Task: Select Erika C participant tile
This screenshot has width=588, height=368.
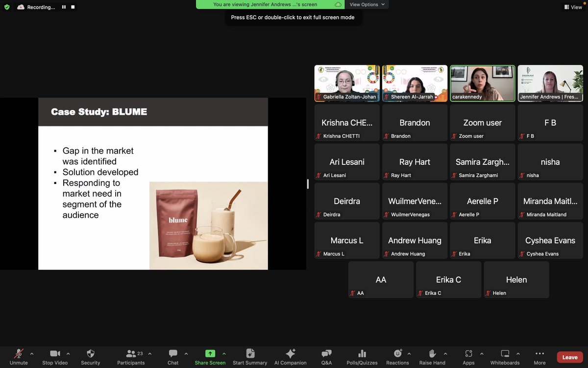Action: (x=448, y=280)
